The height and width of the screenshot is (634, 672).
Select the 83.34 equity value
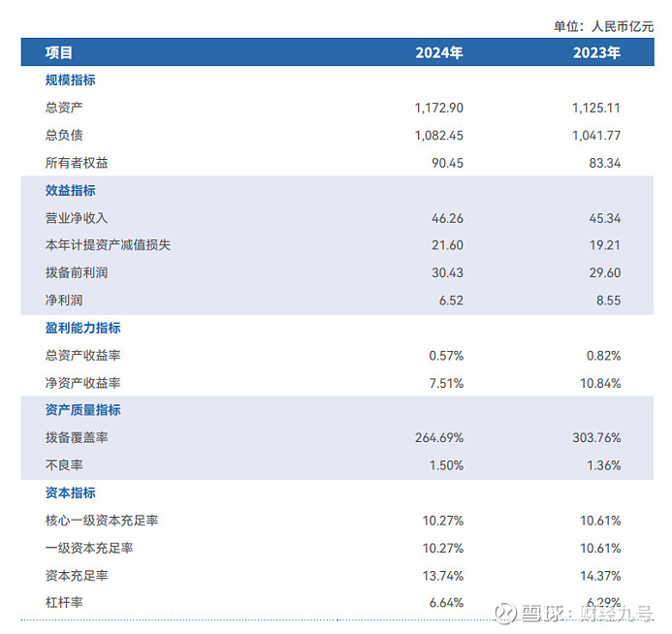(x=605, y=163)
